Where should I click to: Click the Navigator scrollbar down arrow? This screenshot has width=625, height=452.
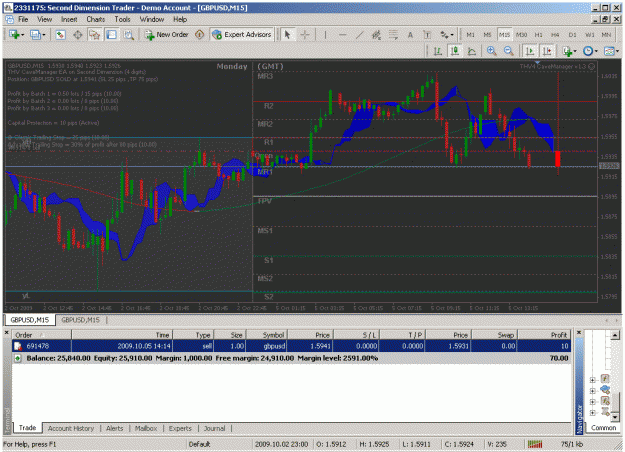[615, 417]
